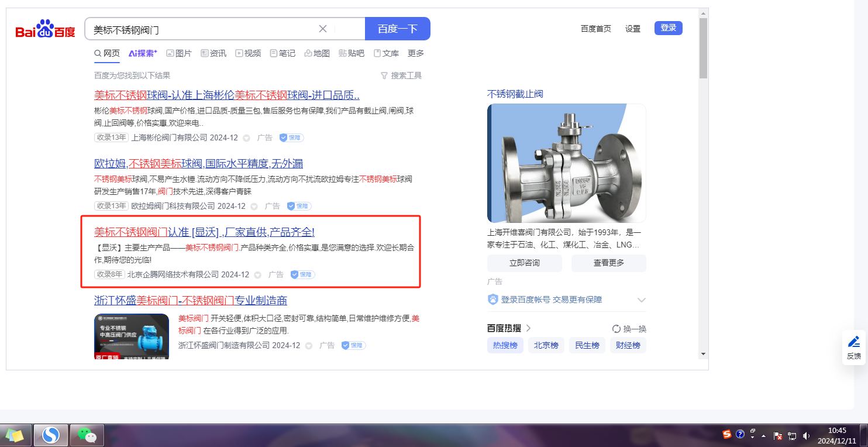868x447 pixels.
Task: Open the 视频 tab
Action: [248, 53]
